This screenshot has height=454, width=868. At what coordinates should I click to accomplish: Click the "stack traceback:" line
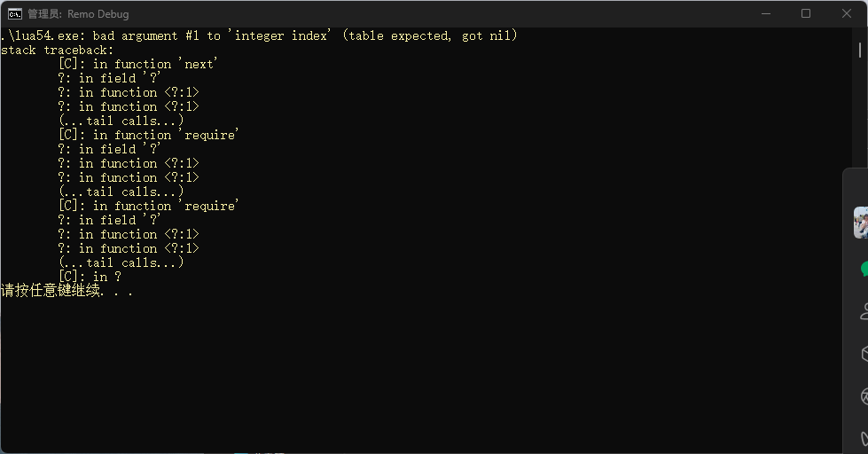[x=57, y=50]
